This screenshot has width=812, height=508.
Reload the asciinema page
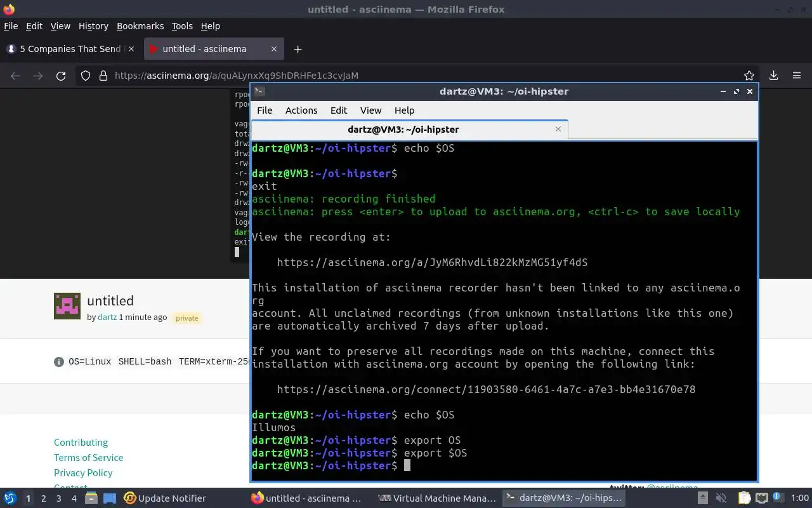61,76
